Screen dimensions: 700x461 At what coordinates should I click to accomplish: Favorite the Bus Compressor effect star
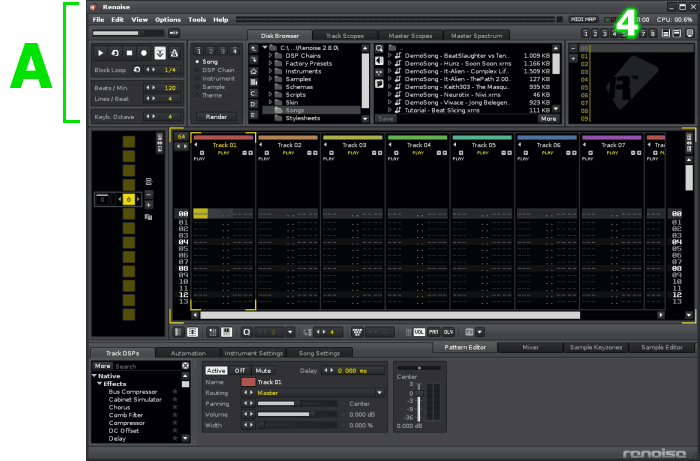[175, 391]
